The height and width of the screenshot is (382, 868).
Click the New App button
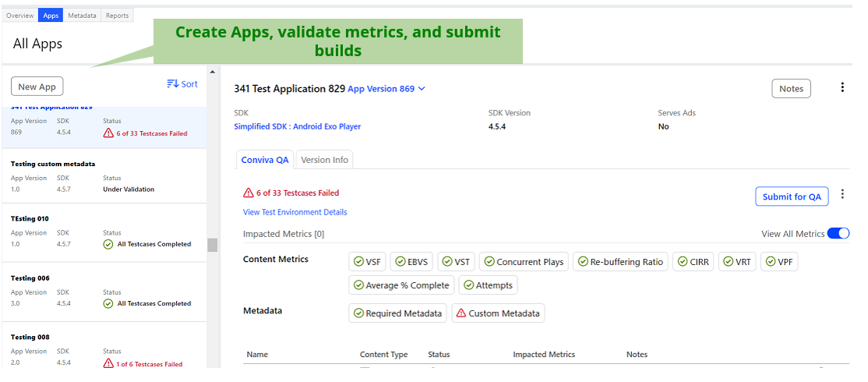37,87
